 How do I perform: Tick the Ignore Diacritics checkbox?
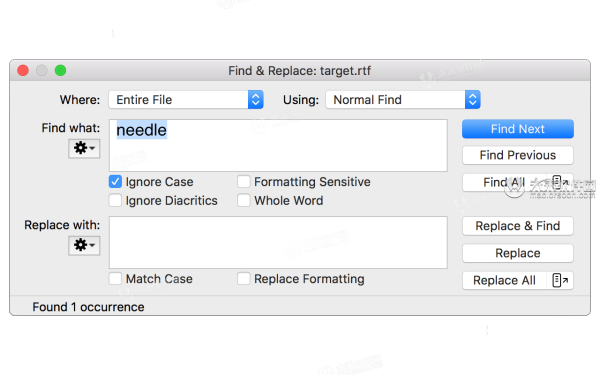point(115,201)
